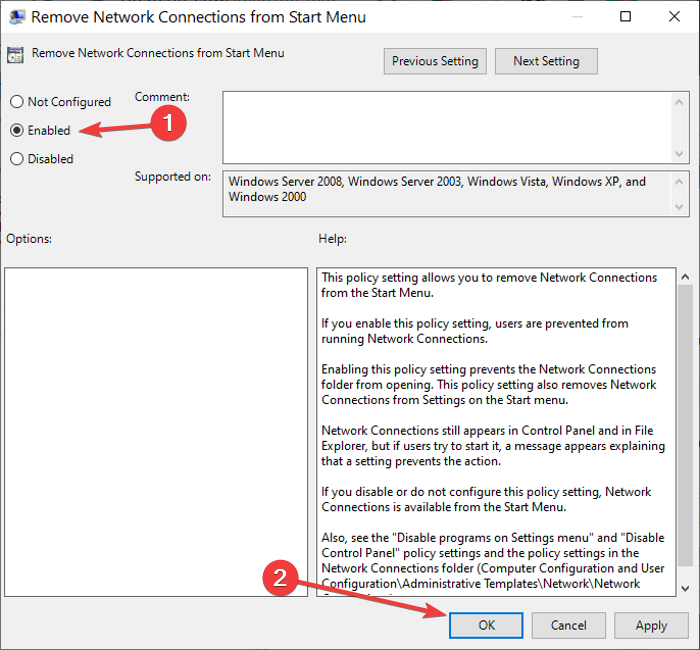The width and height of the screenshot is (700, 650).
Task: Click the Comment box's scroll down arrow
Action: (x=679, y=154)
